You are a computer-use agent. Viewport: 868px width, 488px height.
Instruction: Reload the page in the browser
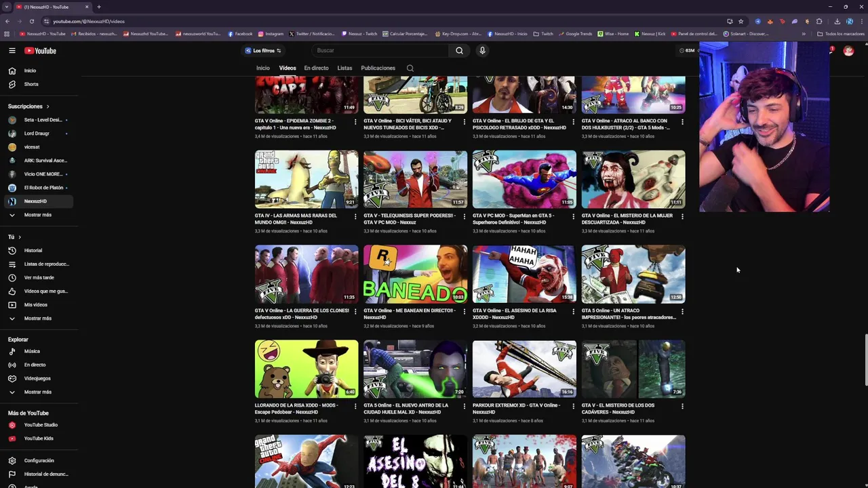tap(31, 21)
